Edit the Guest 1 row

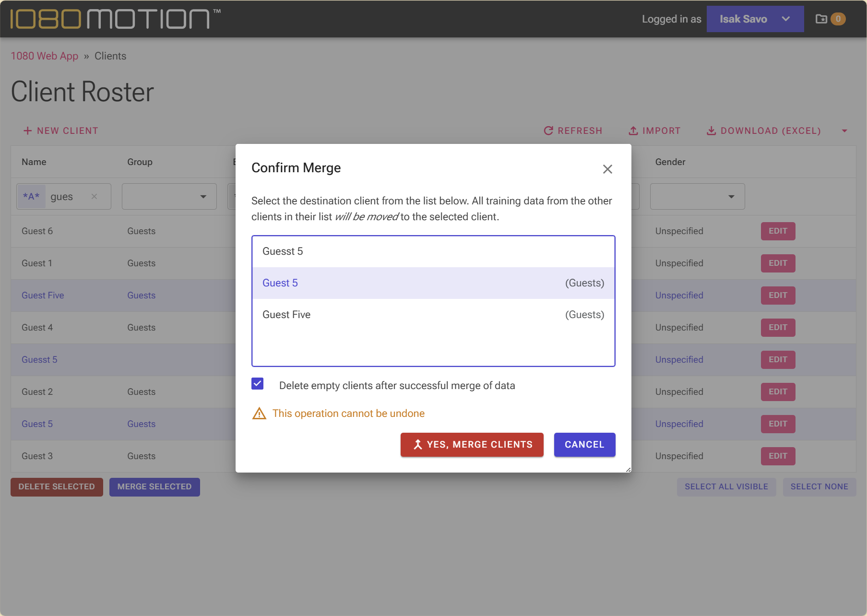pos(778,263)
